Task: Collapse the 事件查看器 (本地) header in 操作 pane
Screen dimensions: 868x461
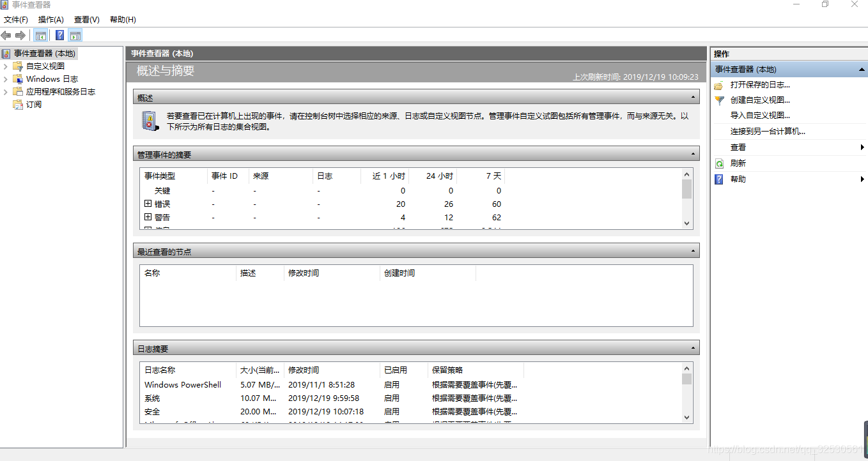Action: [x=862, y=69]
